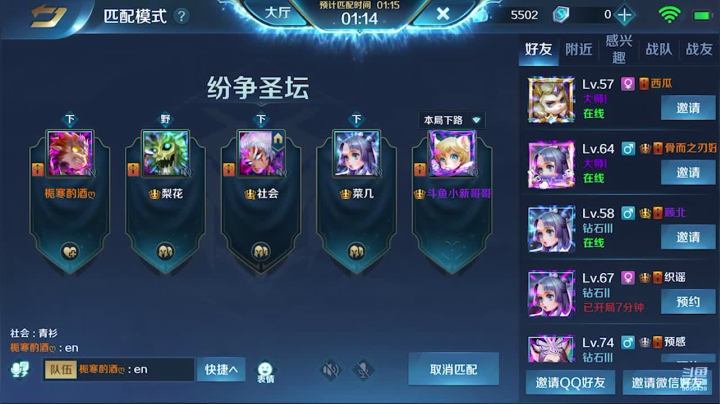This screenshot has width=720, height=404.
Task: Click 预约 for friend 织谣
Action: point(688,302)
